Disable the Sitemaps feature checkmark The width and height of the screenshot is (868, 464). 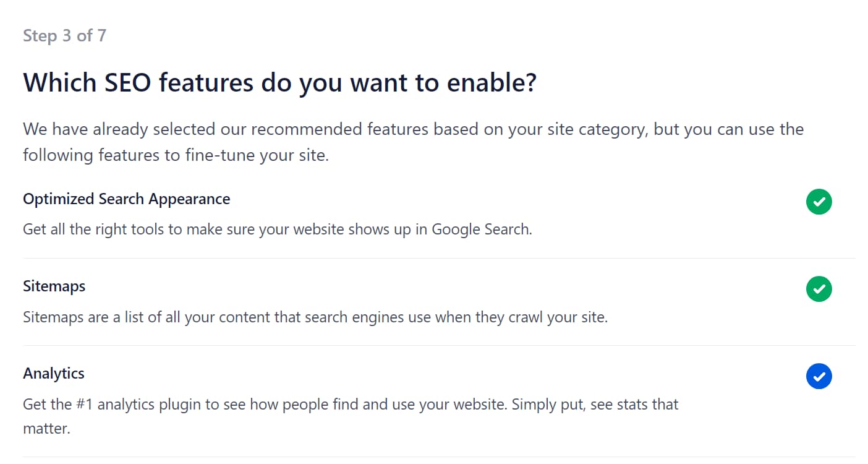[819, 289]
